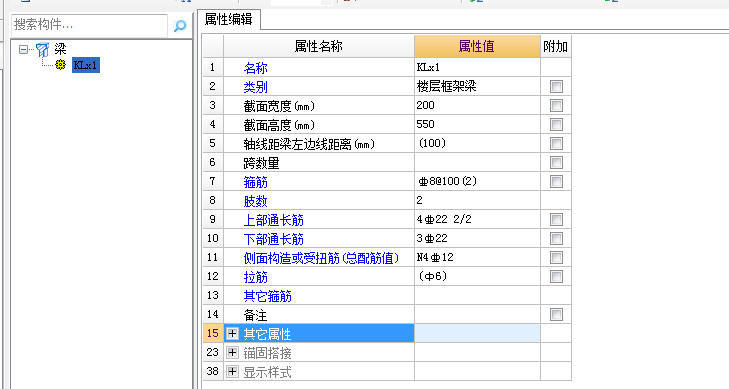729x389 pixels.
Task: Toggle the 备注 附加 checkbox
Action: (556, 315)
